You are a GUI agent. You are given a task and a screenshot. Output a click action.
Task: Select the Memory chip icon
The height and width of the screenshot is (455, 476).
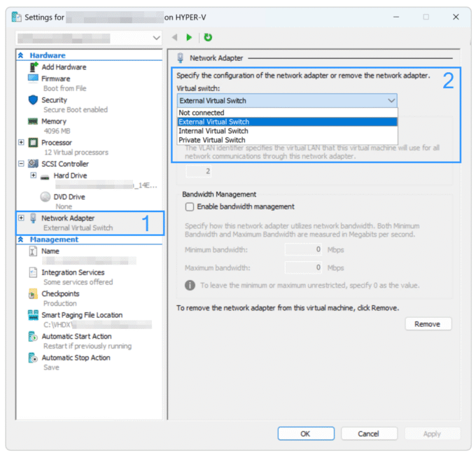pyautogui.click(x=33, y=121)
